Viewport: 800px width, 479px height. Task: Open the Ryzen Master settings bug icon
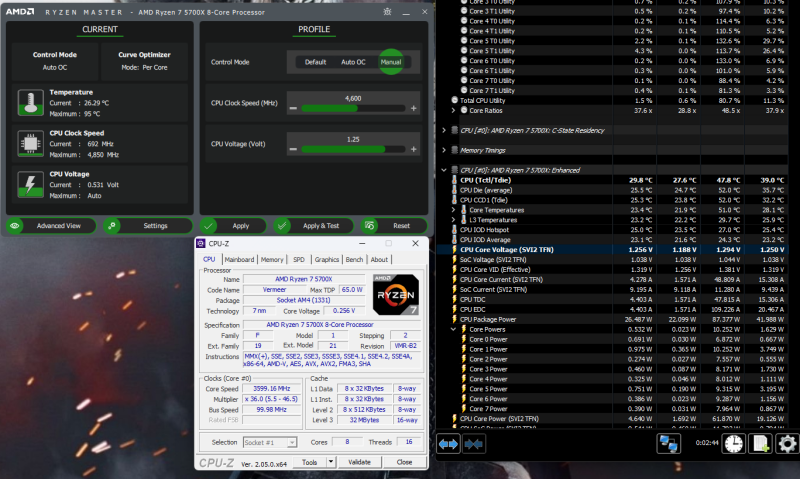pos(387,12)
